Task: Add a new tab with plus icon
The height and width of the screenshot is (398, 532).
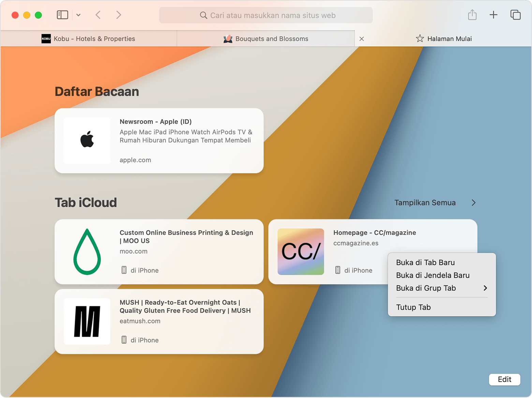Action: [x=493, y=15]
